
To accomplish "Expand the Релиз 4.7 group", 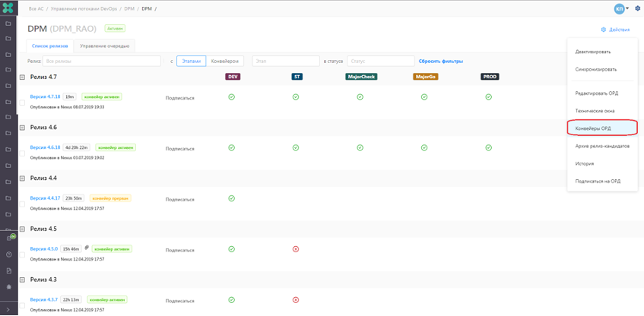I will tap(22, 77).
